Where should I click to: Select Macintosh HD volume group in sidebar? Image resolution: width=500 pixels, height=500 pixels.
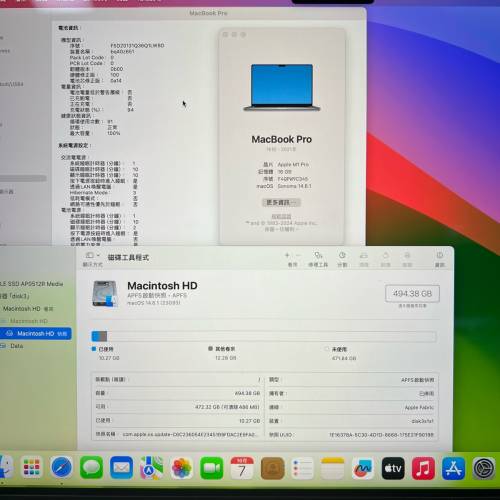tap(27, 309)
